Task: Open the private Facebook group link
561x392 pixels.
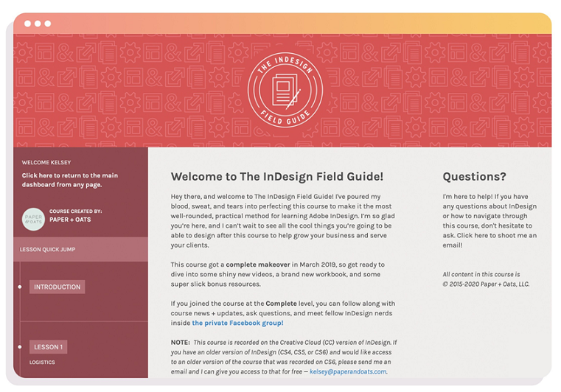Action: pos(237,323)
